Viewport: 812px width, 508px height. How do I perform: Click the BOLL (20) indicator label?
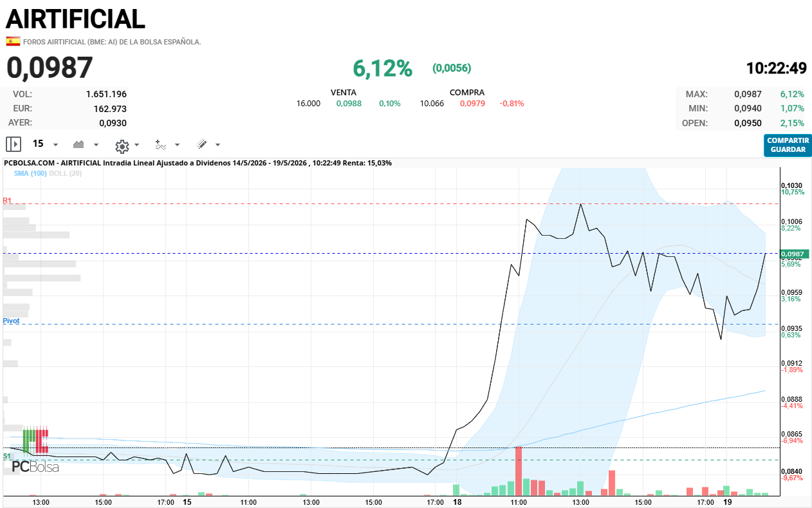65,173
